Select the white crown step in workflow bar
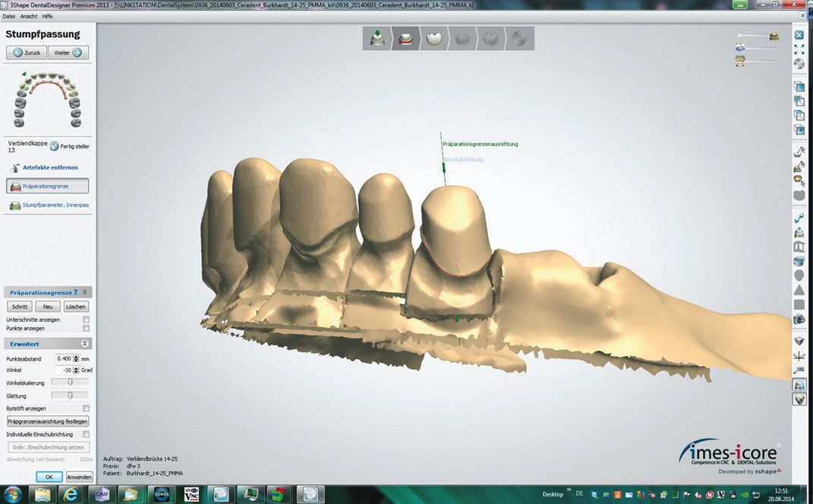The image size is (813, 504). point(434,39)
